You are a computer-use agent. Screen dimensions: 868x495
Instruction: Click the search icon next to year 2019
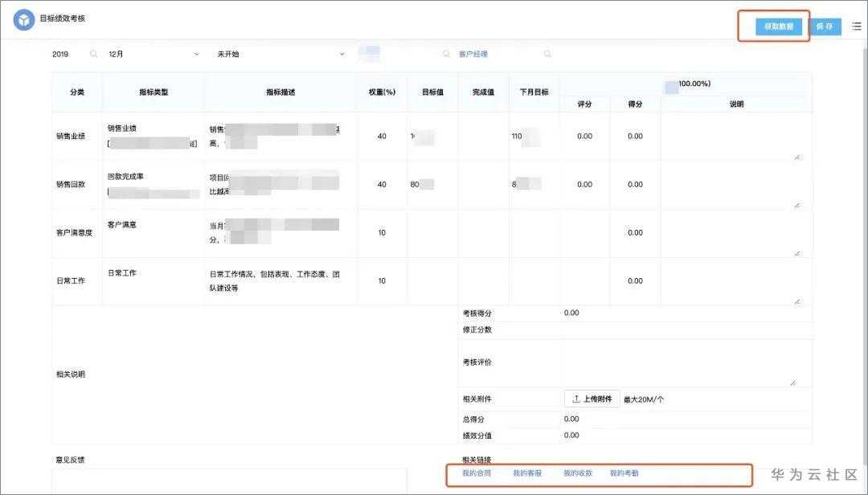pos(93,54)
